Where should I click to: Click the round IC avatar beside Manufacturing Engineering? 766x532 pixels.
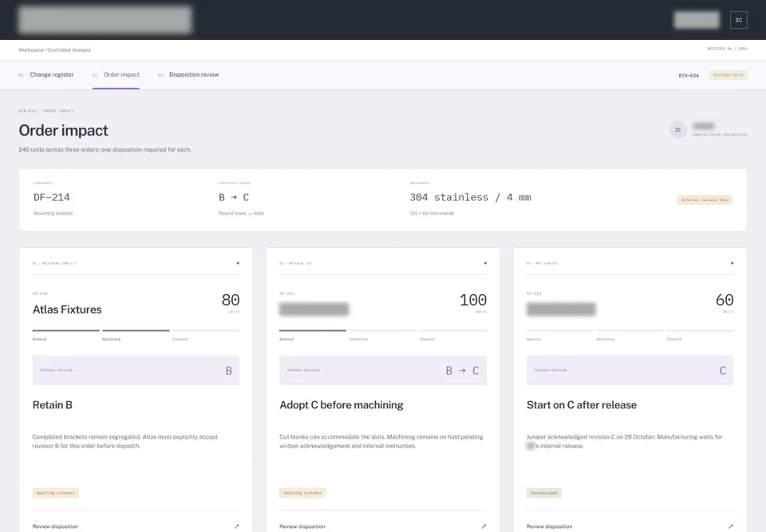pos(677,130)
